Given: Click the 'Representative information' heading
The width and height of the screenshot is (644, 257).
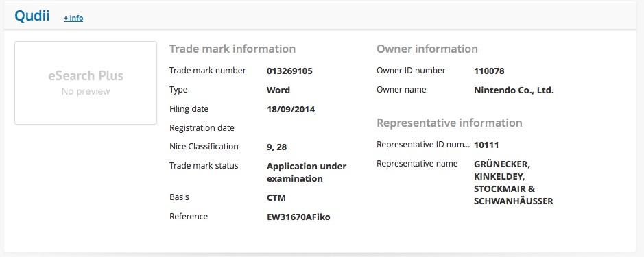Looking at the screenshot, I should [449, 123].
